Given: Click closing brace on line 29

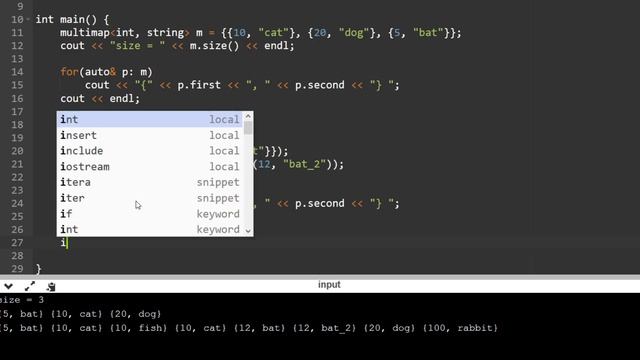Looking at the screenshot, I should (39, 269).
